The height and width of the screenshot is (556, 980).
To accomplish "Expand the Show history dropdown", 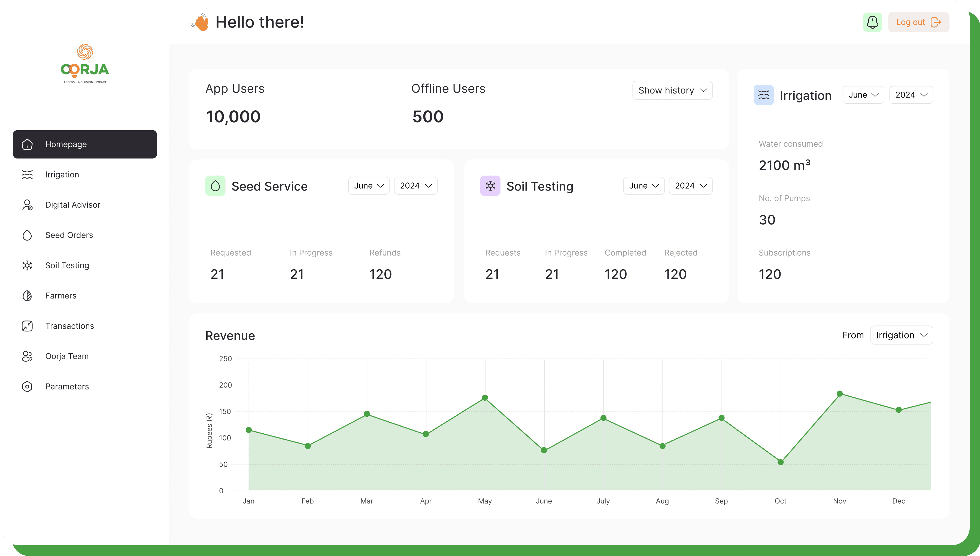I will (x=672, y=90).
